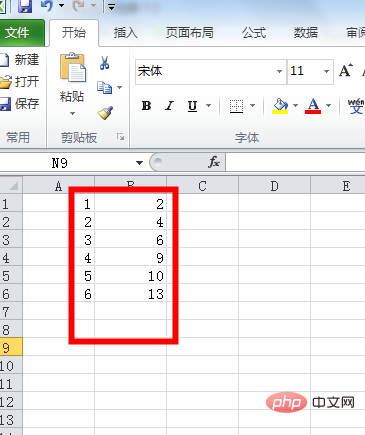Click the 新建 new button

20,60
